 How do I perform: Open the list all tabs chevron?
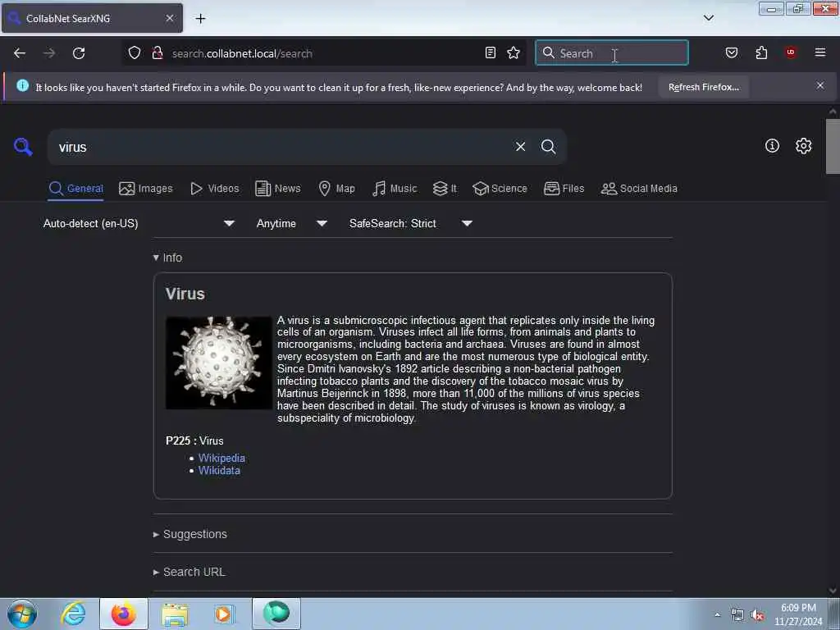[x=708, y=18]
